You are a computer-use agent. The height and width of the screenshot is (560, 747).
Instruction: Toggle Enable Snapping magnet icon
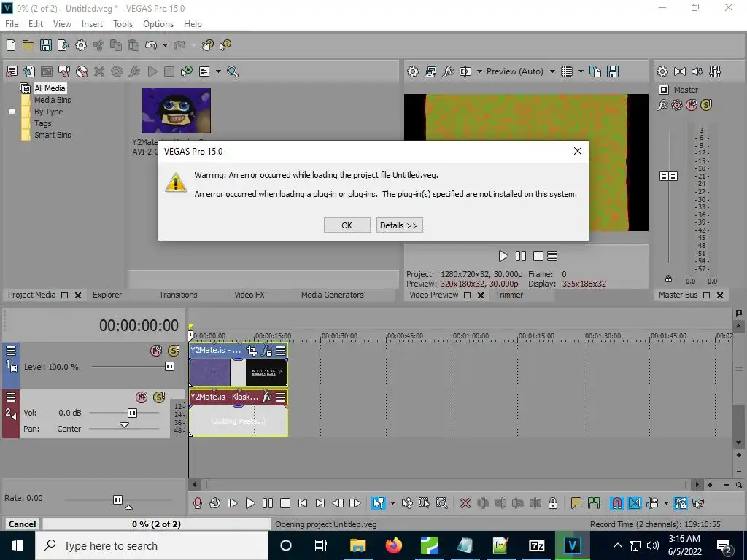coord(616,503)
